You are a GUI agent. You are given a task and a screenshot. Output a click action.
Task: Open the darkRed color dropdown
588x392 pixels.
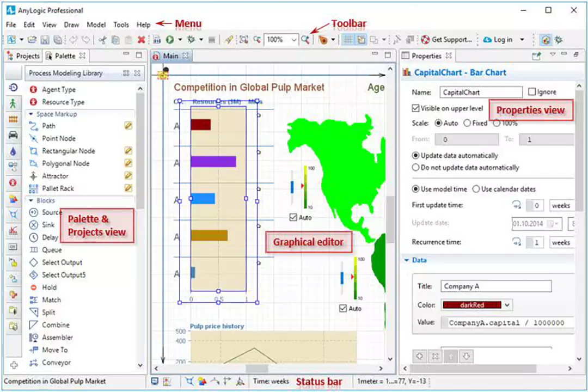pos(507,305)
